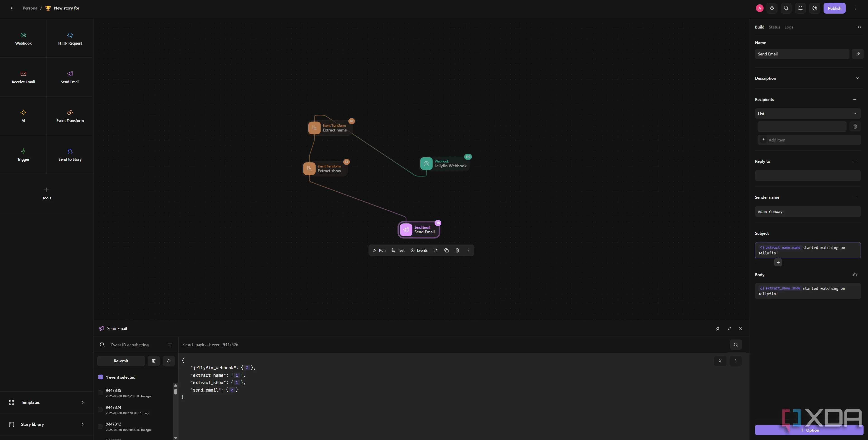This screenshot has width=868, height=440.
Task: Pick the Event Transform action tile
Action: pyautogui.click(x=70, y=116)
